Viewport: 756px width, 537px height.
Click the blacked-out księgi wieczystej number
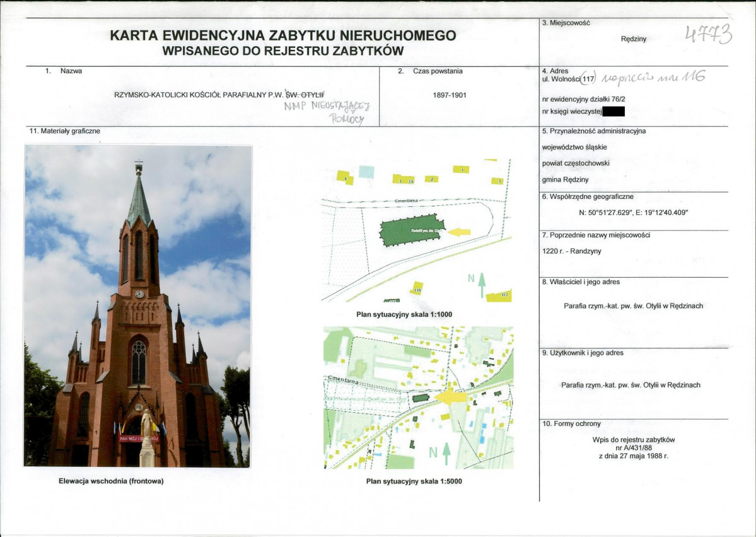point(614,112)
